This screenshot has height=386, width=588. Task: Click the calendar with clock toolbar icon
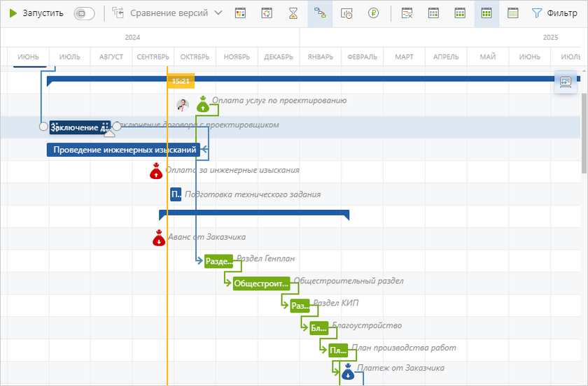346,13
